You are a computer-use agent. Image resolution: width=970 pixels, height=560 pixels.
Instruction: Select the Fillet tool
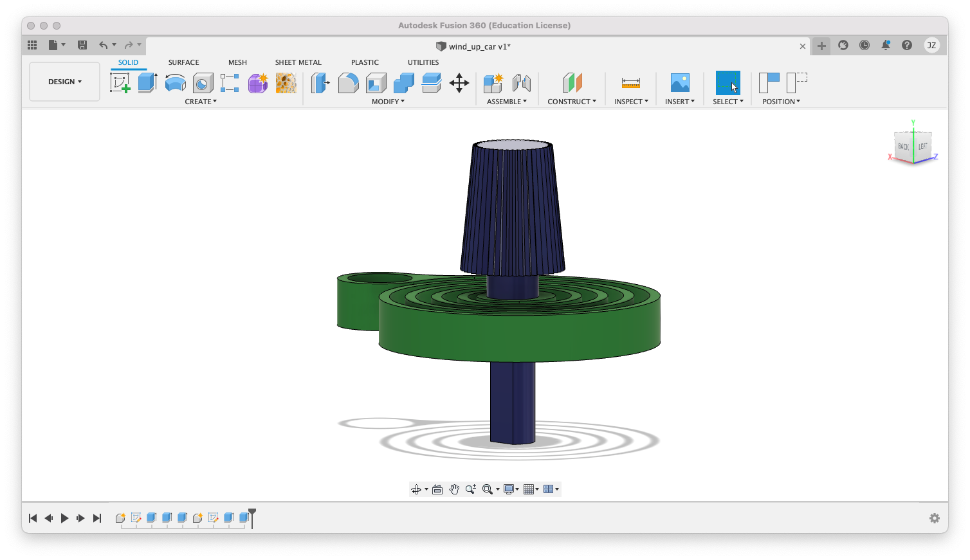[x=348, y=83]
